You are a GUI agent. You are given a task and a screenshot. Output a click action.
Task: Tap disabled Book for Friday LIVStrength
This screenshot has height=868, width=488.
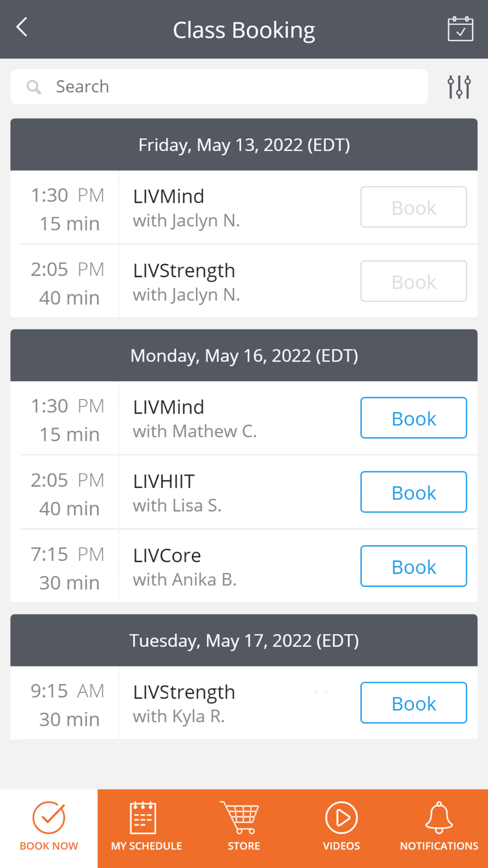point(413,281)
